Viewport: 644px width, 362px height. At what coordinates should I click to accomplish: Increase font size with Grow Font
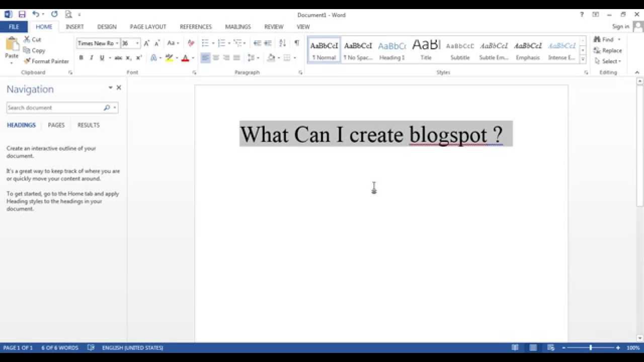coord(146,43)
